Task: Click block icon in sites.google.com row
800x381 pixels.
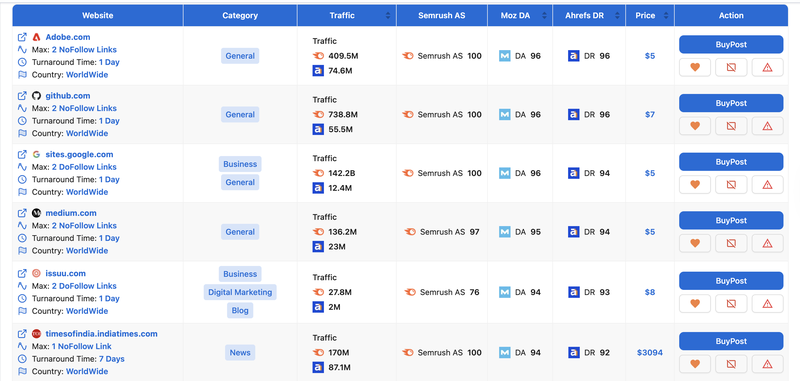Action: 731,185
